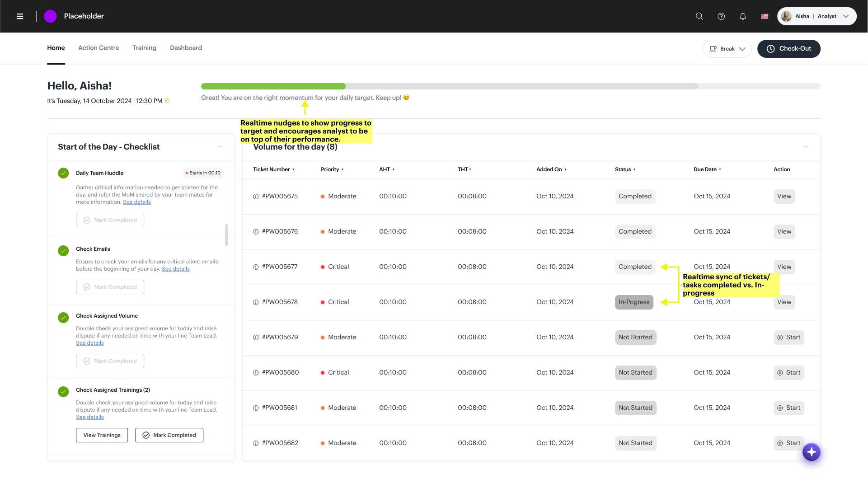868x488 pixels.
Task: Mark Check Assigned Volume as completed
Action: [x=110, y=361]
